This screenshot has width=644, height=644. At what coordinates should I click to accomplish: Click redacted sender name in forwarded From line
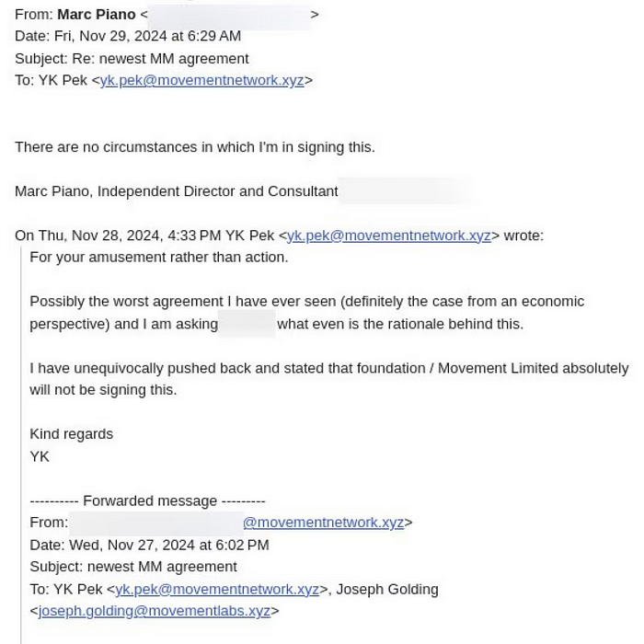point(156,523)
